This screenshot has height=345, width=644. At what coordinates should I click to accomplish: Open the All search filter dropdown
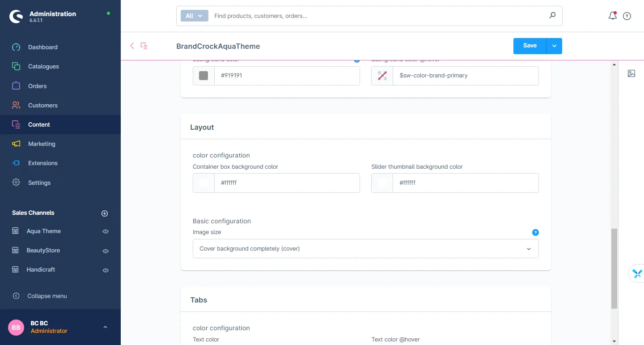point(194,16)
